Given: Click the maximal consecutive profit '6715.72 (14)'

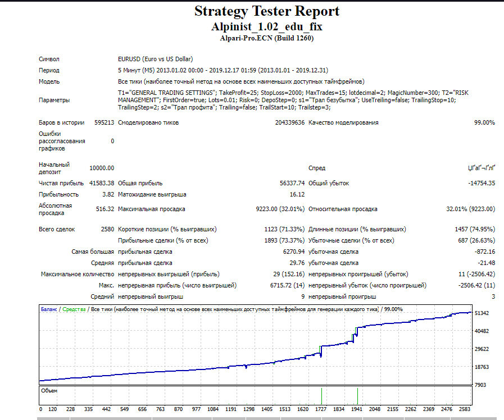Looking at the screenshot, I should coord(287,285).
